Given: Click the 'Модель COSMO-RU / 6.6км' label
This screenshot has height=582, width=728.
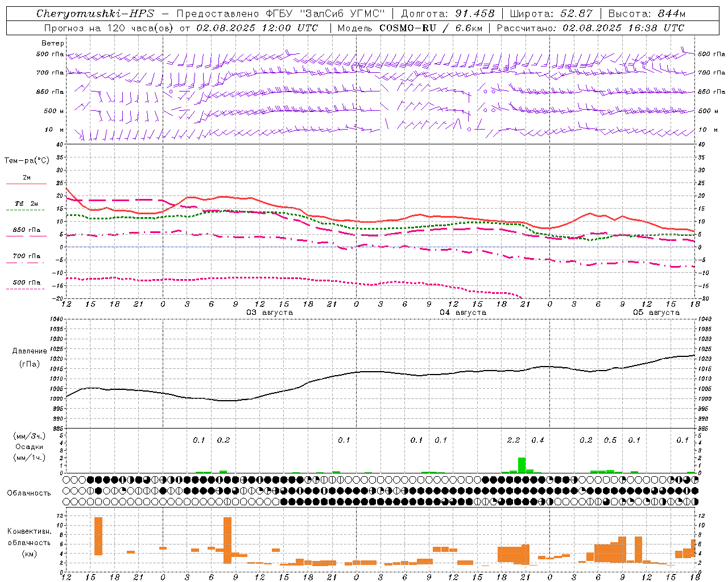Looking at the screenshot, I should pos(409,28).
